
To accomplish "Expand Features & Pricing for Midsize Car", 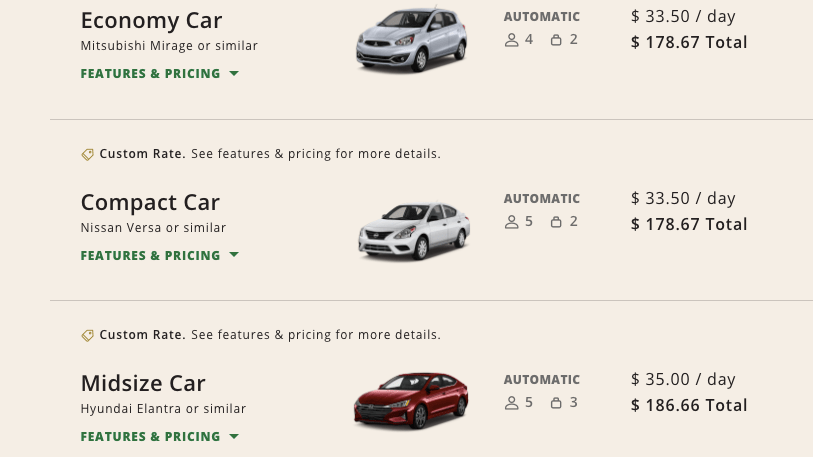I will (x=159, y=437).
